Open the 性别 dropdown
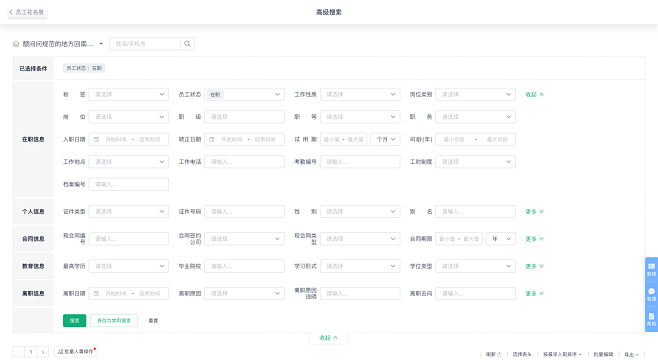 (x=360, y=211)
